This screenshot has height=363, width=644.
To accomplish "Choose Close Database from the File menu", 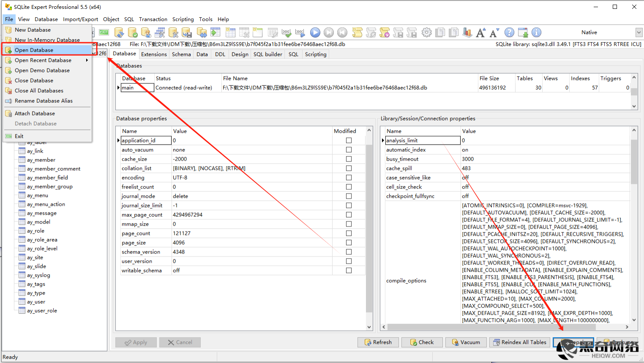I will click(34, 81).
